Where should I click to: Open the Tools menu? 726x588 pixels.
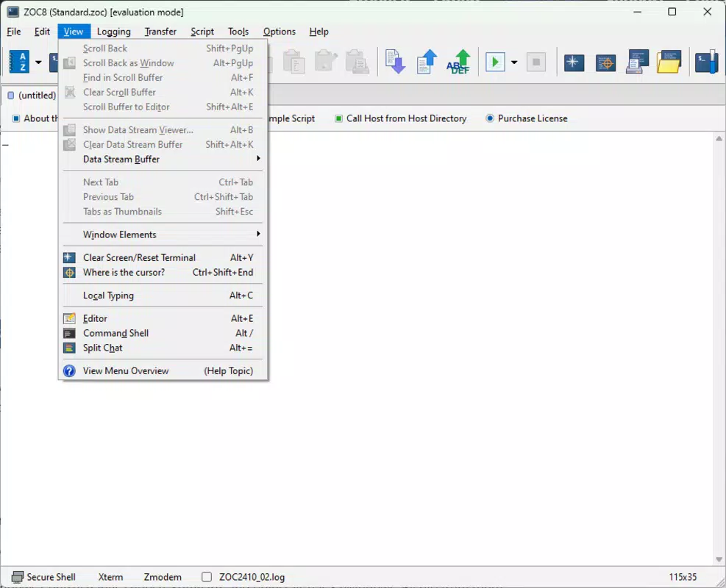[238, 32]
